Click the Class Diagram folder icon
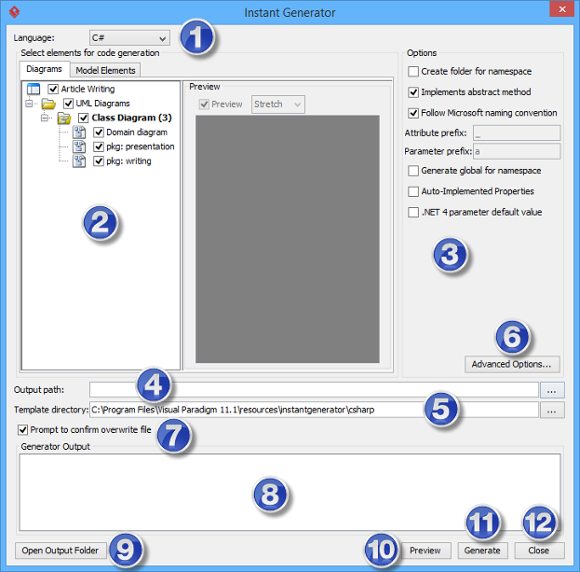The image size is (580, 572). pyautogui.click(x=64, y=118)
